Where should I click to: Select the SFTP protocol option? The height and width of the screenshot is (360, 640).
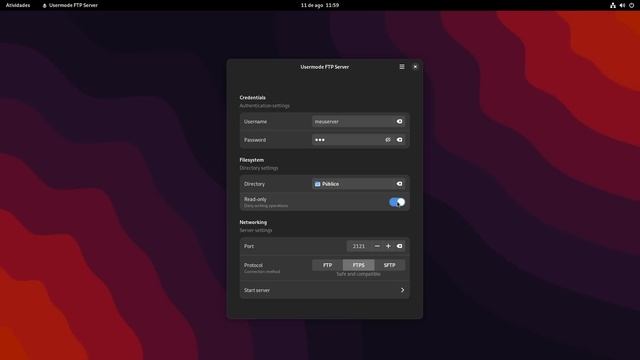(x=389, y=265)
